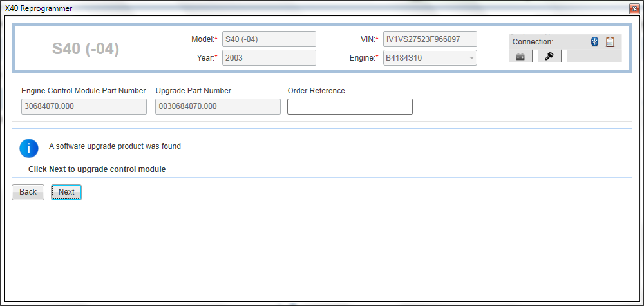
Task: Click the 'Connection:' label
Action: click(x=533, y=42)
